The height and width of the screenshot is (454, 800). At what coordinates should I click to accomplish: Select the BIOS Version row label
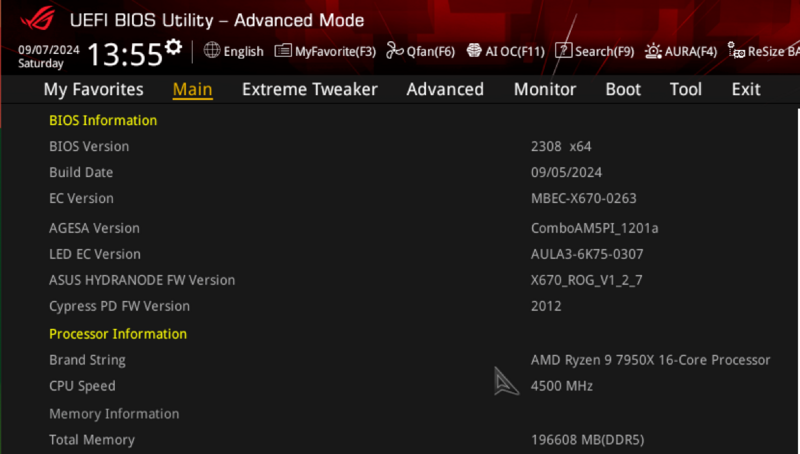[89, 146]
